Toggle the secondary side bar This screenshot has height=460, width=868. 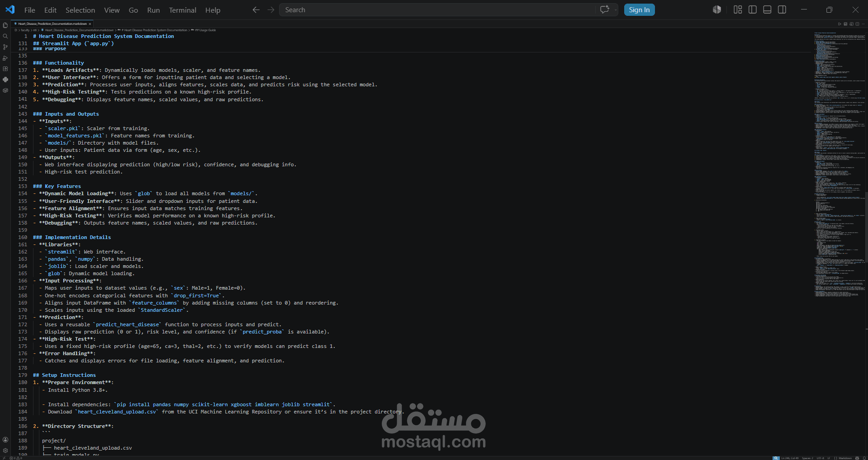point(782,9)
